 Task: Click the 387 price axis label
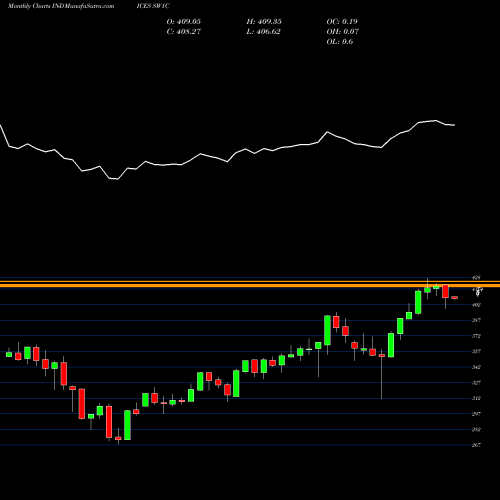477,320
